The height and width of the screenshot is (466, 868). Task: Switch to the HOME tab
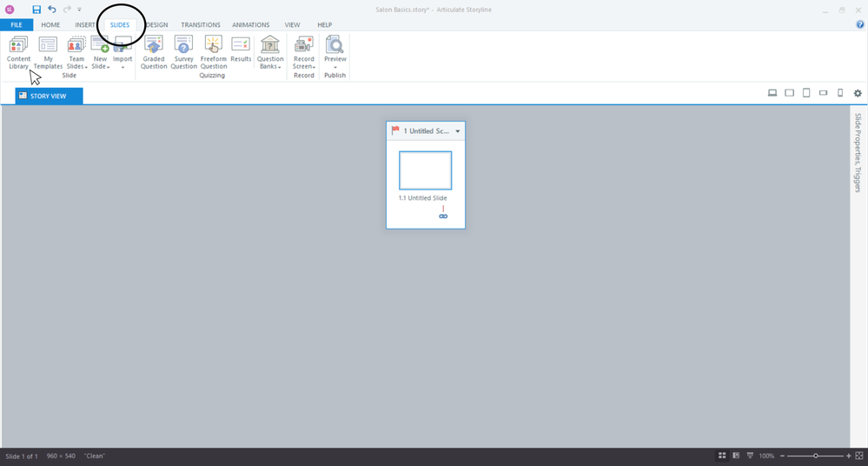tap(50, 25)
